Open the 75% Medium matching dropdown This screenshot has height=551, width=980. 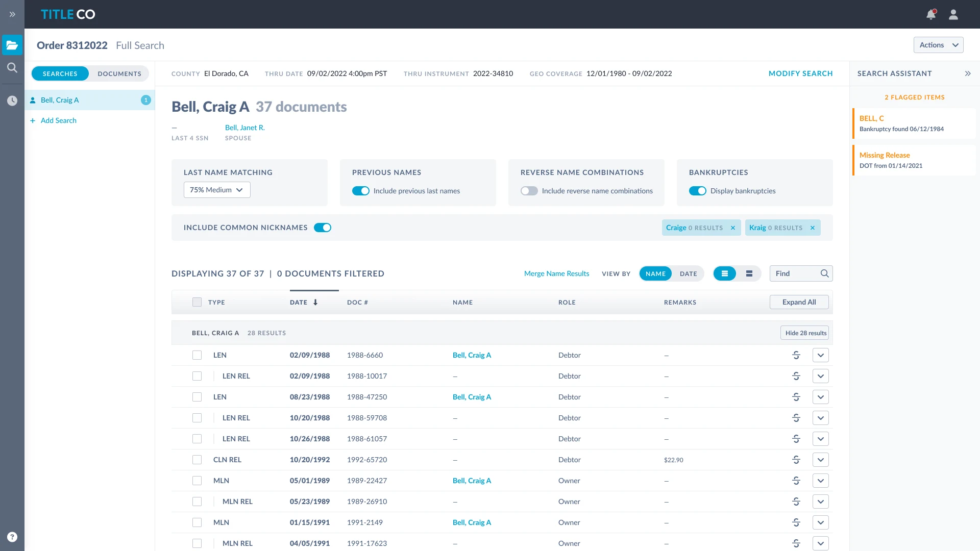217,190
